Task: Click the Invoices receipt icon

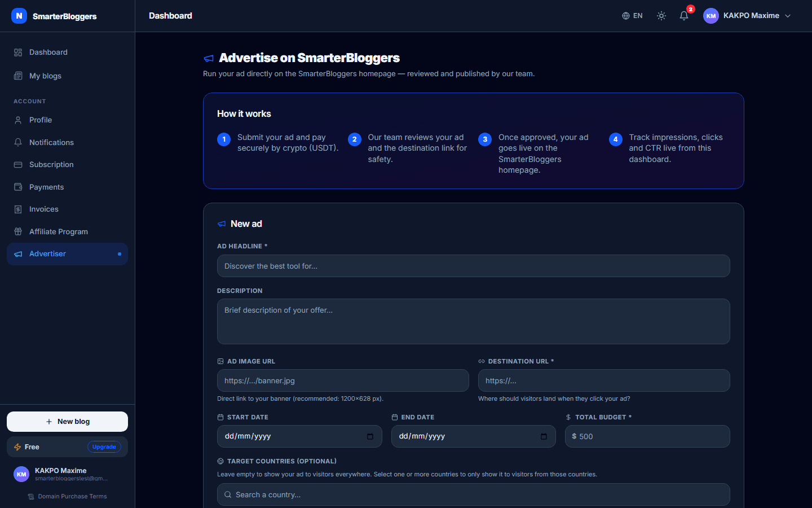Action: (18, 209)
